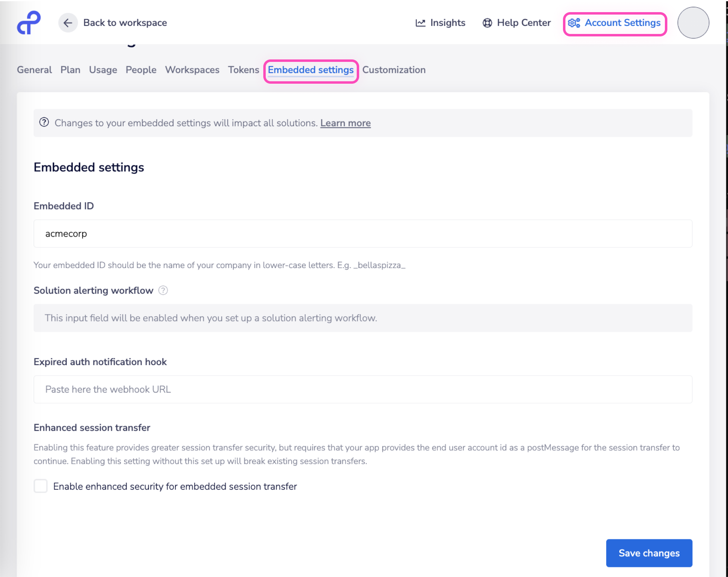Enable enhanced security for embedded session transfer
This screenshot has height=577, width=728.
click(x=40, y=486)
